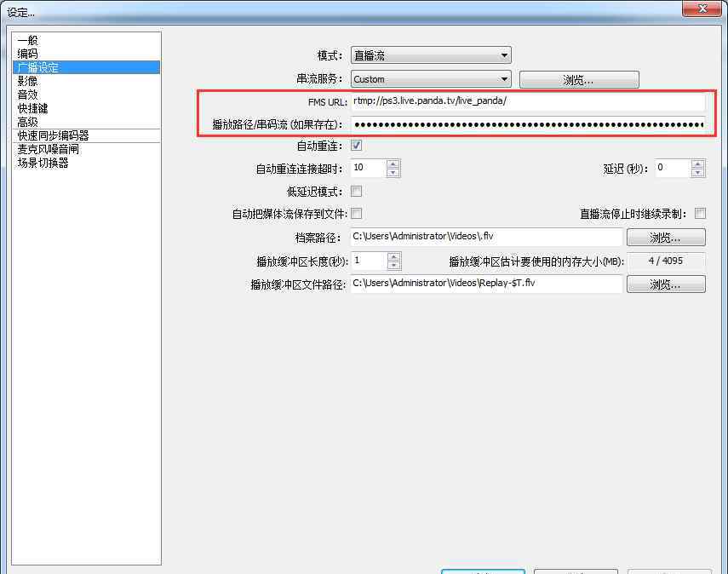728x574 pixels.
Task: Open the 模式 dropdown showing 直播流
Action: [430, 56]
